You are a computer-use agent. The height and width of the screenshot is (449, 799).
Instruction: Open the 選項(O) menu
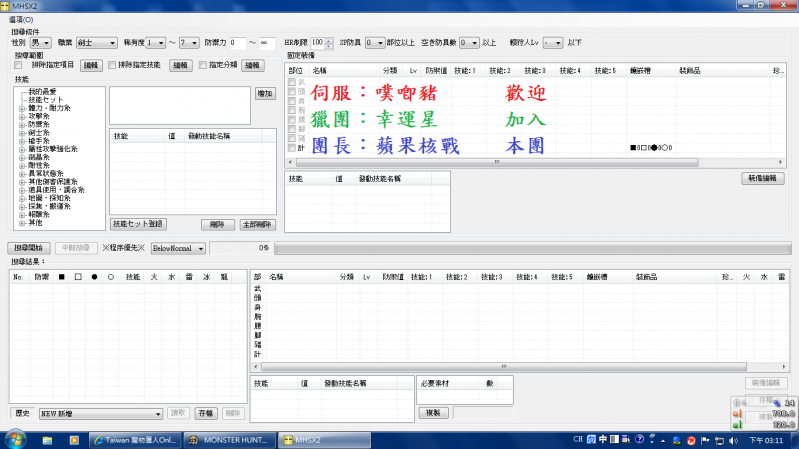point(21,19)
